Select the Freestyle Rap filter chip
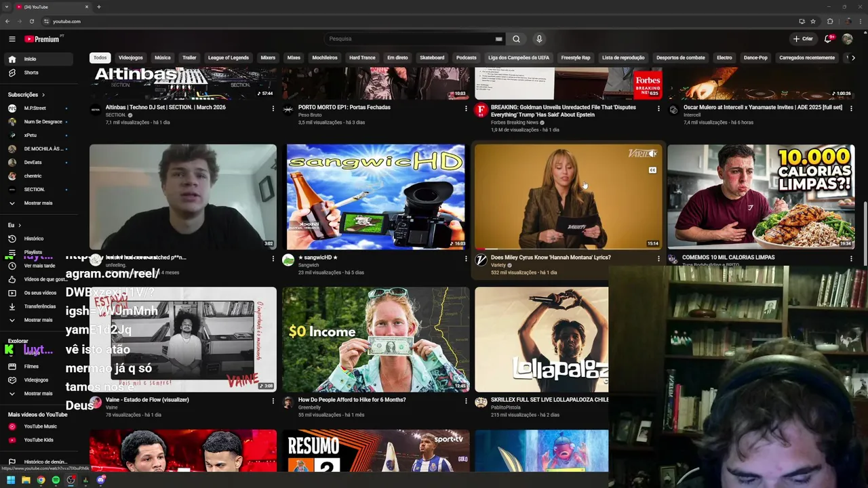 click(576, 58)
